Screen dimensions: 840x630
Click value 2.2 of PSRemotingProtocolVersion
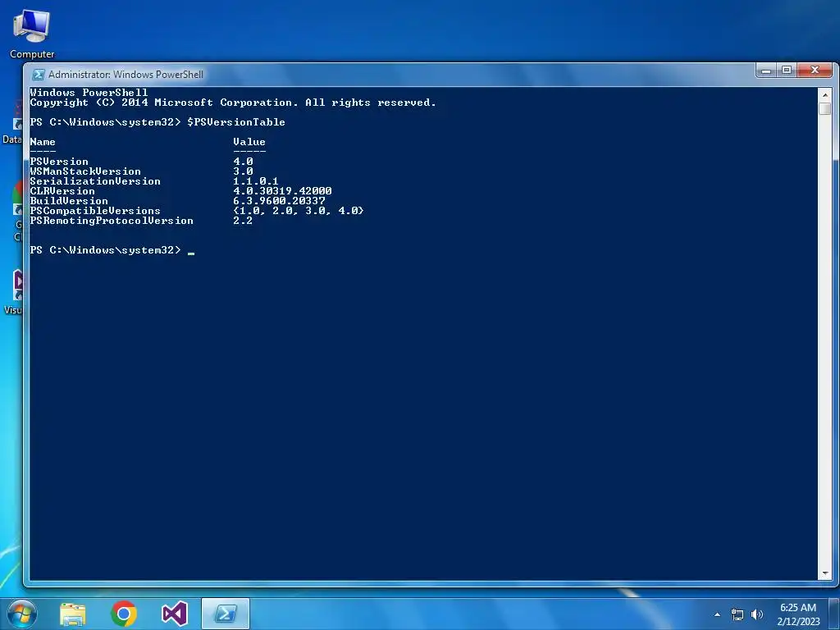(243, 221)
